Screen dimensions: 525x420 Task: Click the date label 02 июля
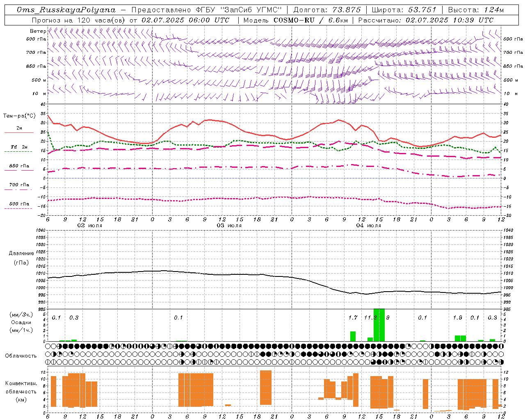point(90,226)
